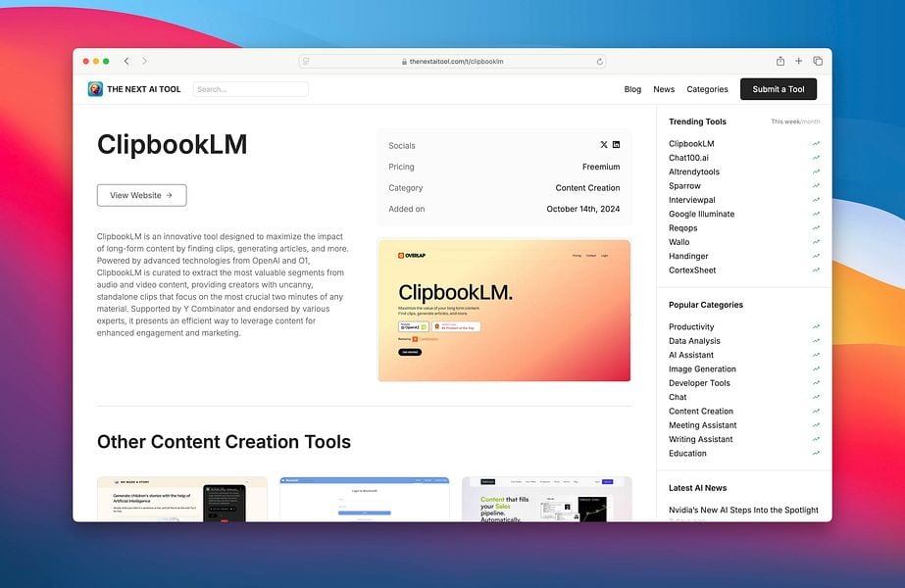Click the reader page icon in address bar
Image resolution: width=905 pixels, height=588 pixels.
click(306, 61)
